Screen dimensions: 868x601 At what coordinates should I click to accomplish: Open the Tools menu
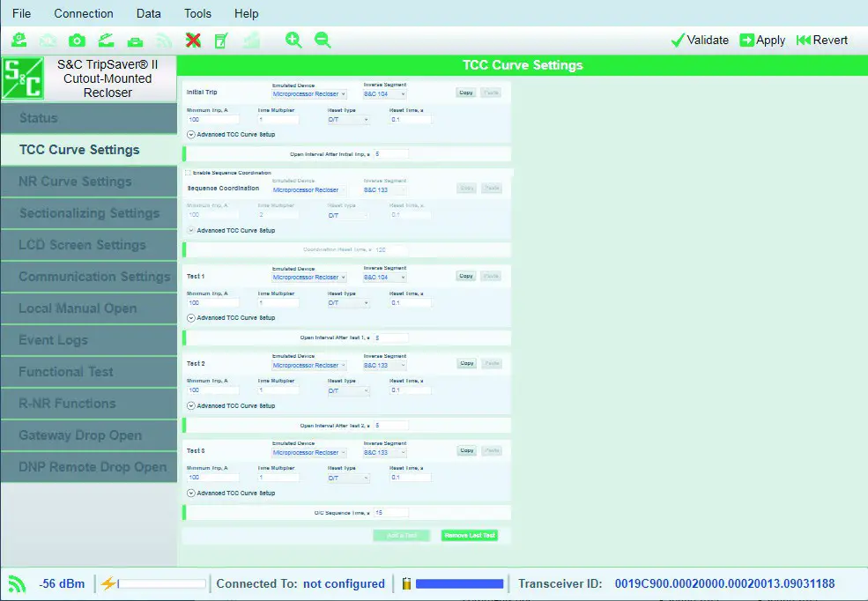[197, 13]
